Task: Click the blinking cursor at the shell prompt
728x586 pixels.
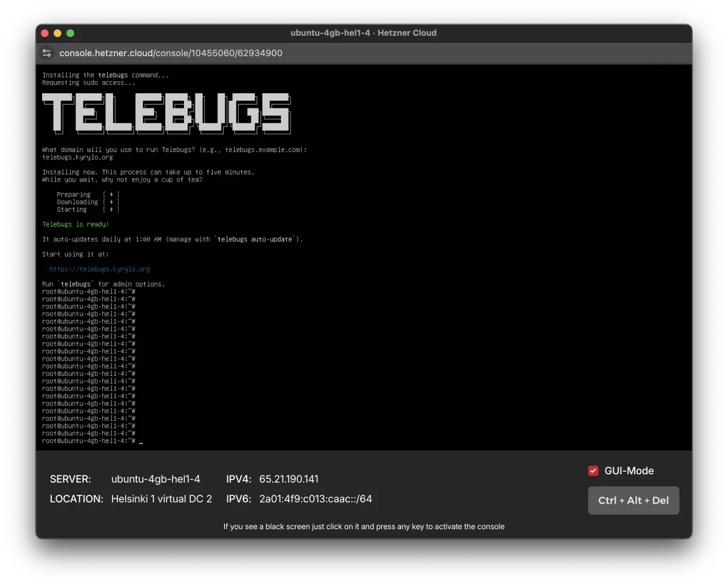Action: [x=141, y=441]
